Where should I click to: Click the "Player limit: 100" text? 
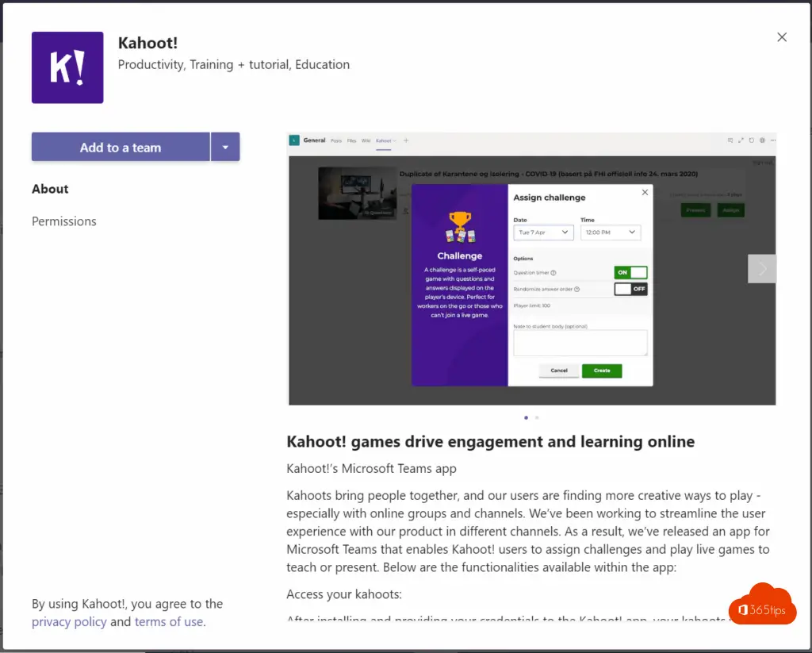(x=532, y=305)
